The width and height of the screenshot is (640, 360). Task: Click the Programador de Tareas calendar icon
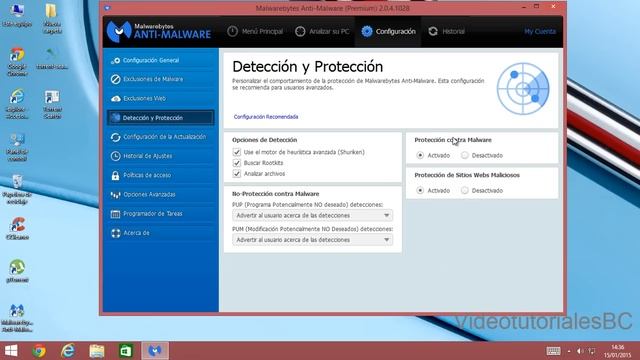116,213
